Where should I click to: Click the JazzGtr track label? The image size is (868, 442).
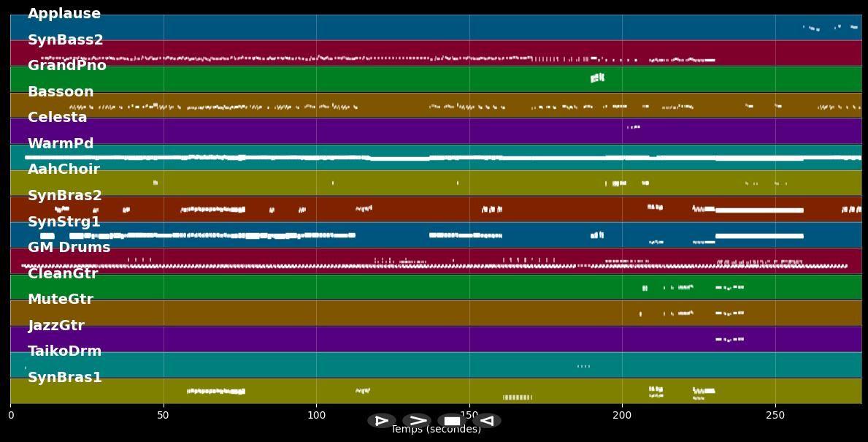(56, 326)
